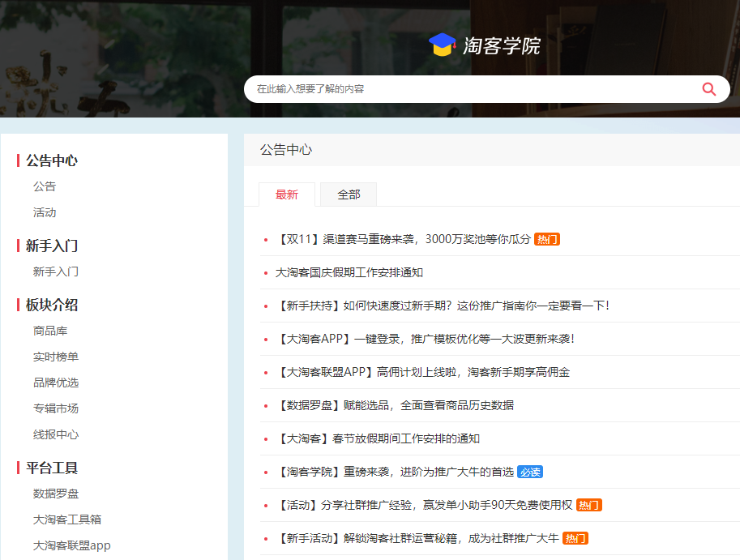Go to 商品库 in sidebar
The image size is (740, 560).
pos(50,331)
